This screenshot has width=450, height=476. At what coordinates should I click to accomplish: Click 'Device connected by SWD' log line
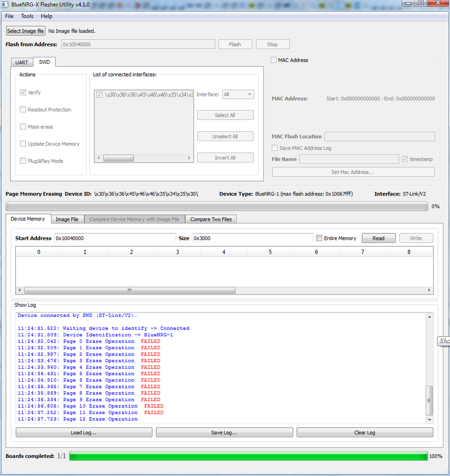click(77, 315)
